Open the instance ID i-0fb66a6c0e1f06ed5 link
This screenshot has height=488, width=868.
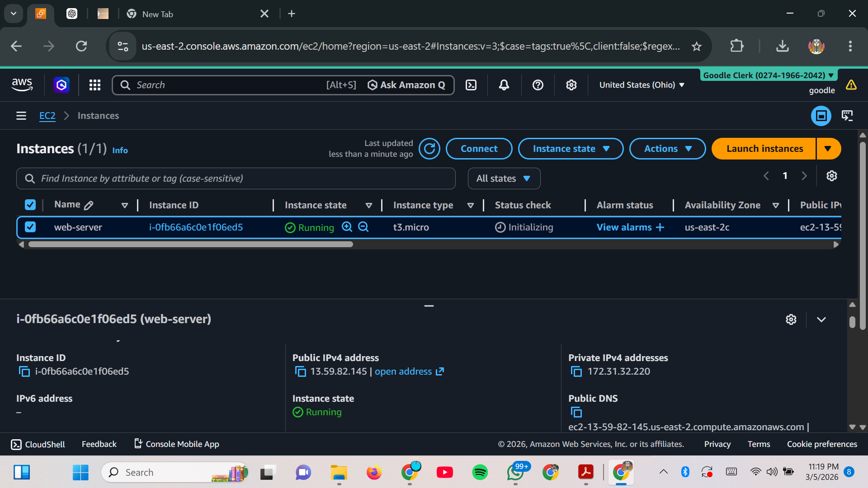[x=196, y=227]
